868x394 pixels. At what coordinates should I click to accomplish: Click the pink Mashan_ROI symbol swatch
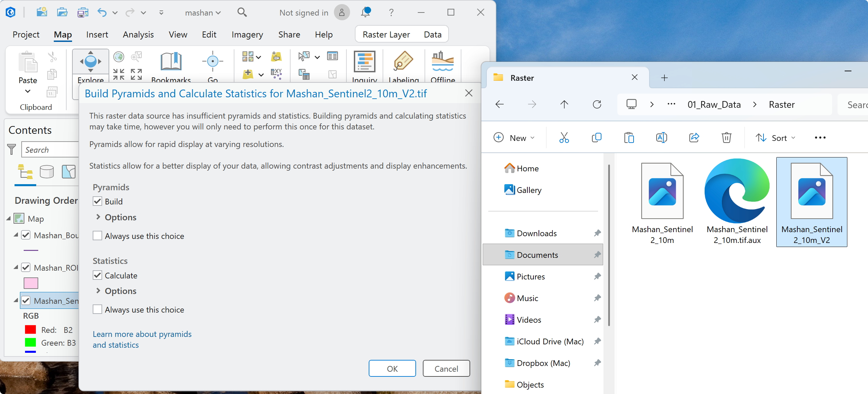point(31,283)
